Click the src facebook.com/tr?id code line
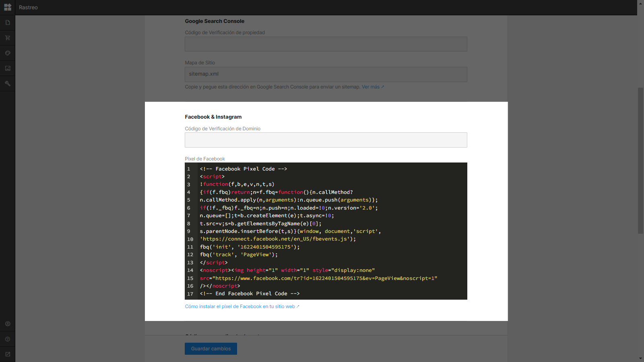The height and width of the screenshot is (362, 644). pos(318,278)
